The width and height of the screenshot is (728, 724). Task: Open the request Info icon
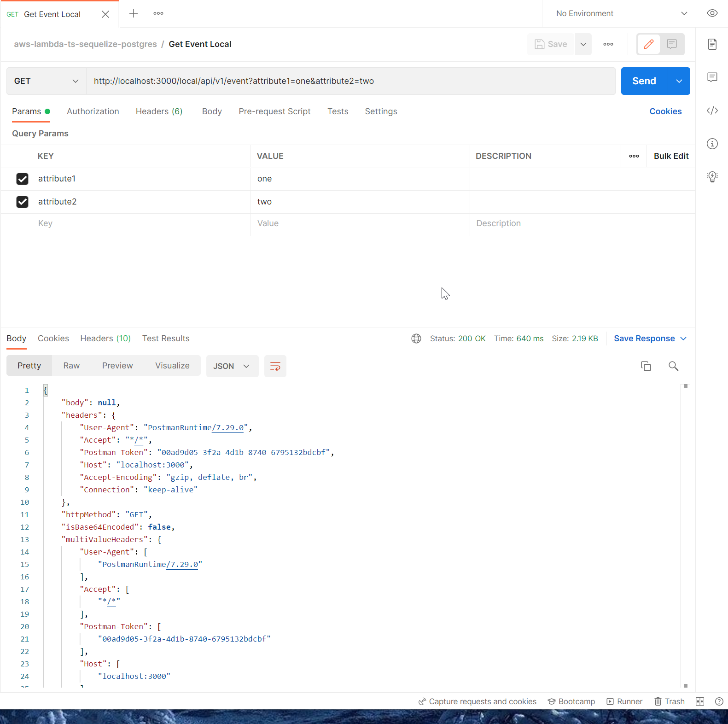[x=712, y=144]
